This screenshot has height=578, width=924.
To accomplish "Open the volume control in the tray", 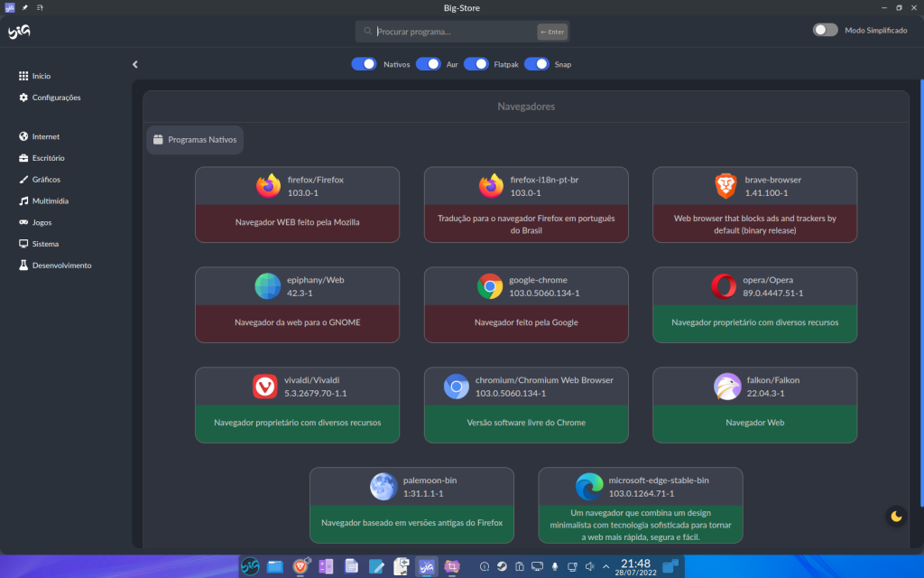I will point(589,567).
